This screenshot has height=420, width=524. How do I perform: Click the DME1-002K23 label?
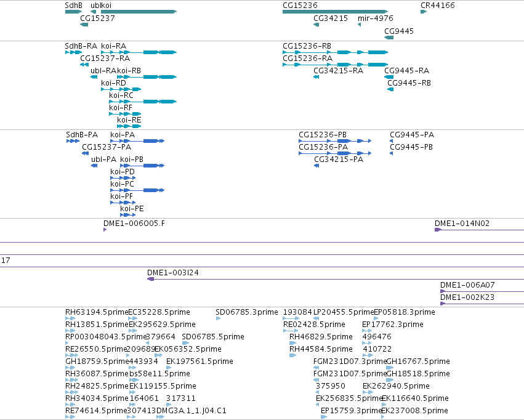(x=467, y=297)
